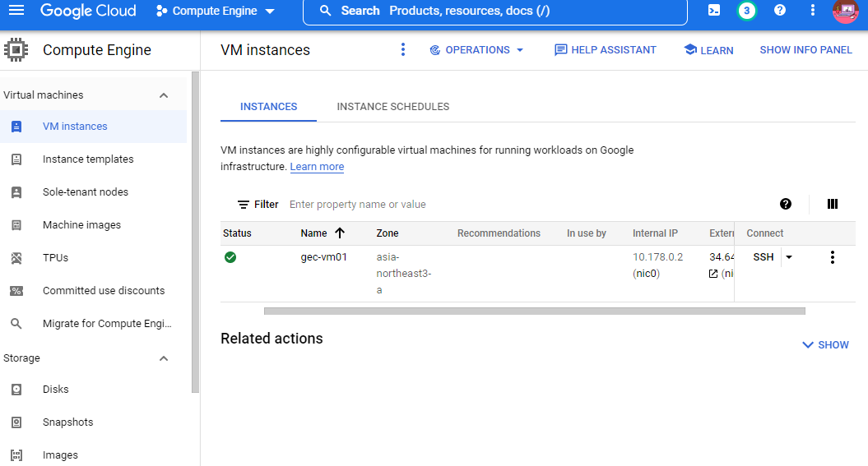Follow the Learn more link

pyautogui.click(x=317, y=166)
